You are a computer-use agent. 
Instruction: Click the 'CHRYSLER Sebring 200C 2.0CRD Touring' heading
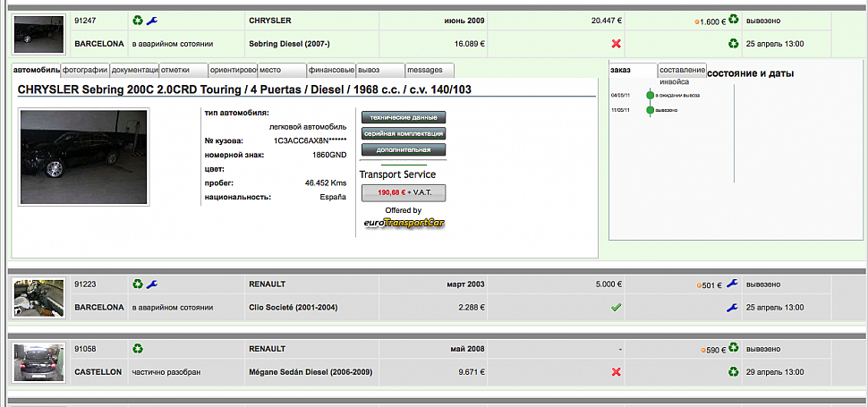(x=244, y=89)
